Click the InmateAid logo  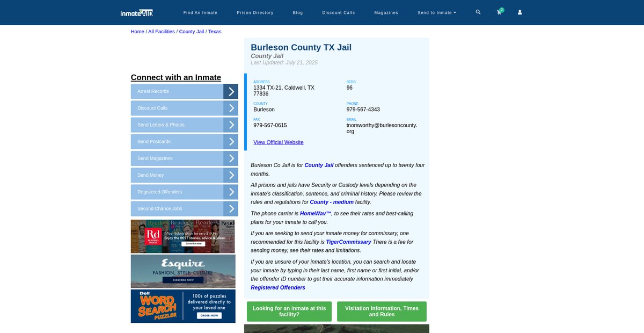[137, 12]
